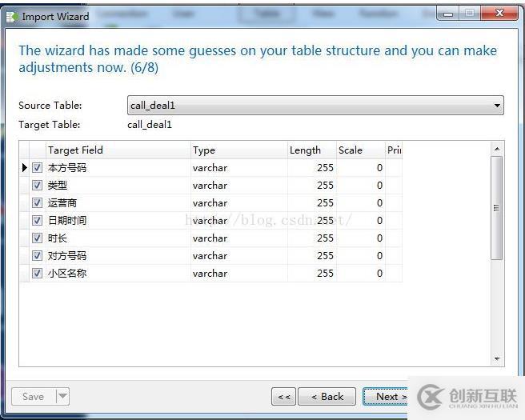Open the Save button dropdown arrow
This screenshot has width=525, height=420.
(x=62, y=397)
